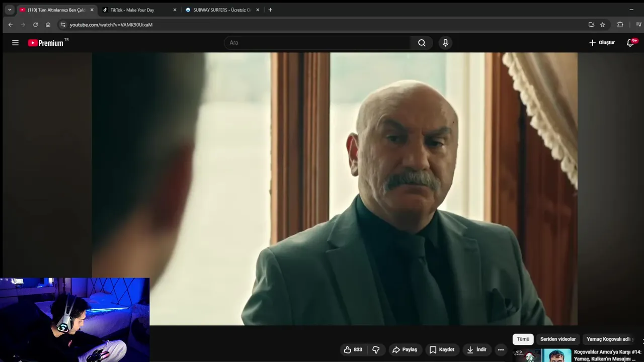The width and height of the screenshot is (644, 362).
Task: Select the Tümü filter chip
Action: click(x=523, y=339)
